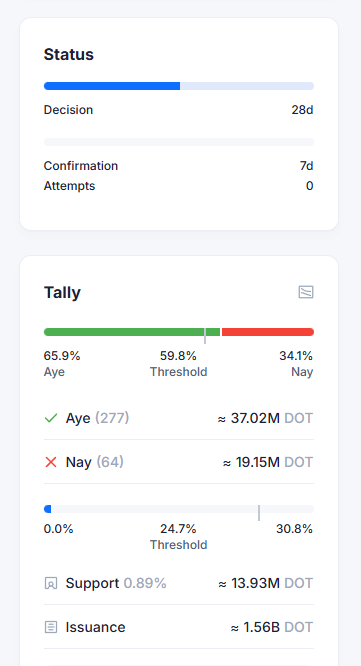Image resolution: width=361 pixels, height=666 pixels.
Task: Click the green Aye portion of tally bar
Action: (132, 332)
